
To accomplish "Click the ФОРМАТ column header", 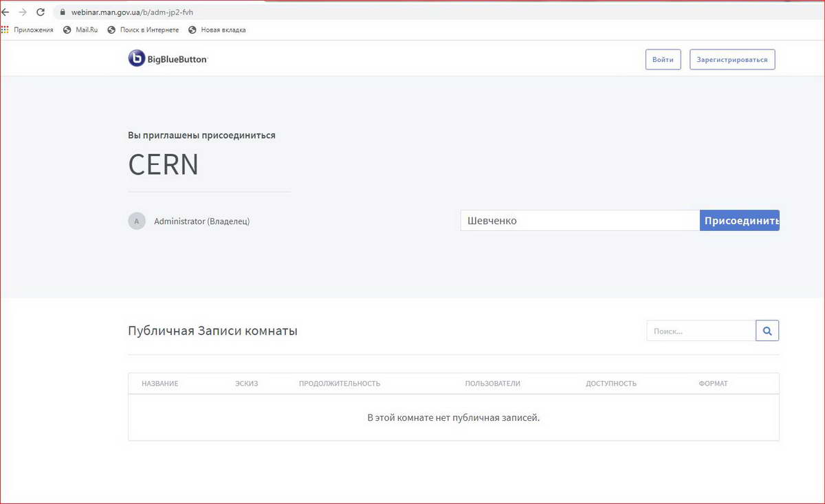I will click(713, 384).
